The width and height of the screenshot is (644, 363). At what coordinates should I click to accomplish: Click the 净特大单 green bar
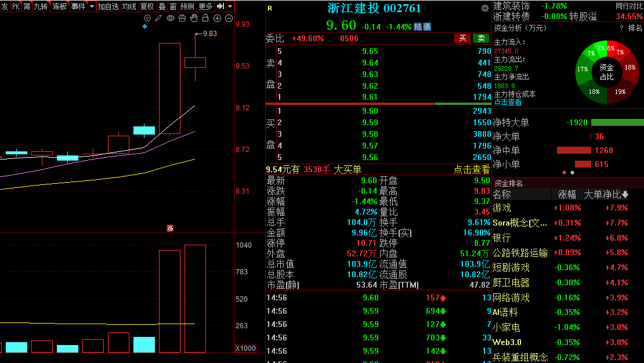(x=617, y=122)
